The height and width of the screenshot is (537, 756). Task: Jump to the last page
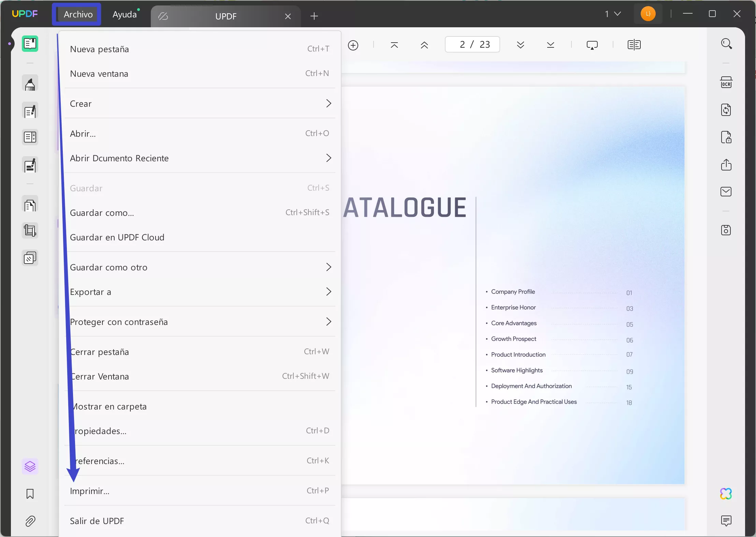click(x=551, y=45)
